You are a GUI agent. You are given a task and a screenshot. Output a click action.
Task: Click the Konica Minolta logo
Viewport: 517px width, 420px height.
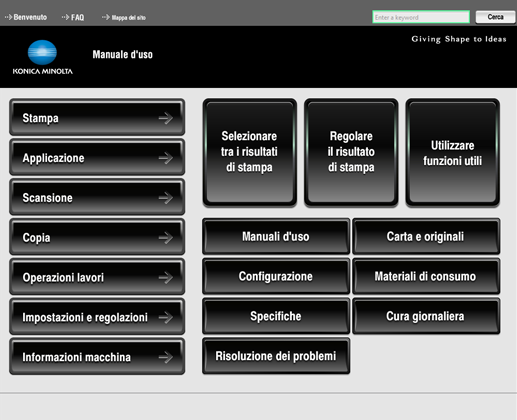click(x=42, y=57)
